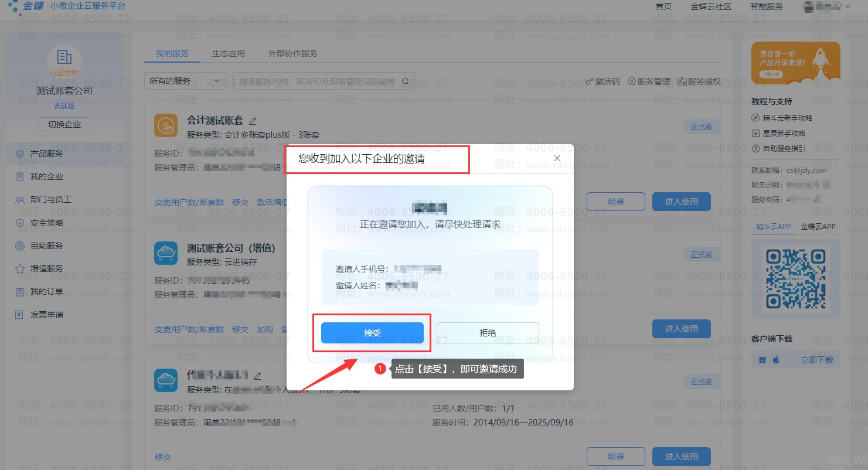Image resolution: width=868 pixels, height=470 pixels.
Task: Click the search magnifier icon
Action: [405, 81]
